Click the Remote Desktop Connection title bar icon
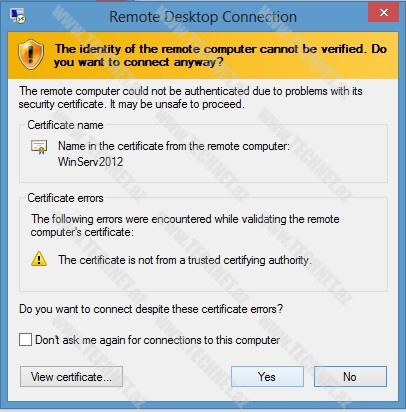Viewport: 406px width, 412px height. [x=17, y=16]
